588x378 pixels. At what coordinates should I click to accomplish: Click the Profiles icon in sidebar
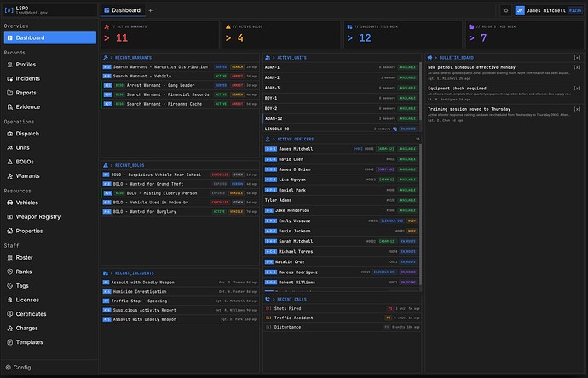pos(9,65)
